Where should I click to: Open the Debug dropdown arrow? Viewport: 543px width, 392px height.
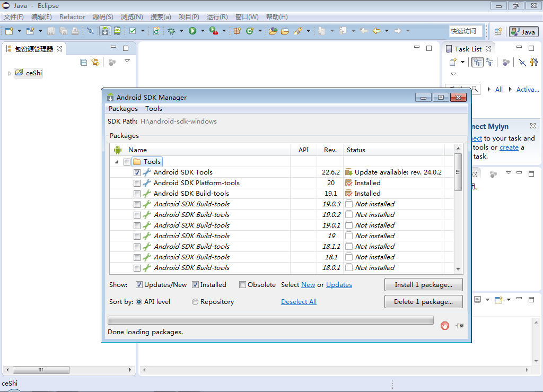point(181,31)
